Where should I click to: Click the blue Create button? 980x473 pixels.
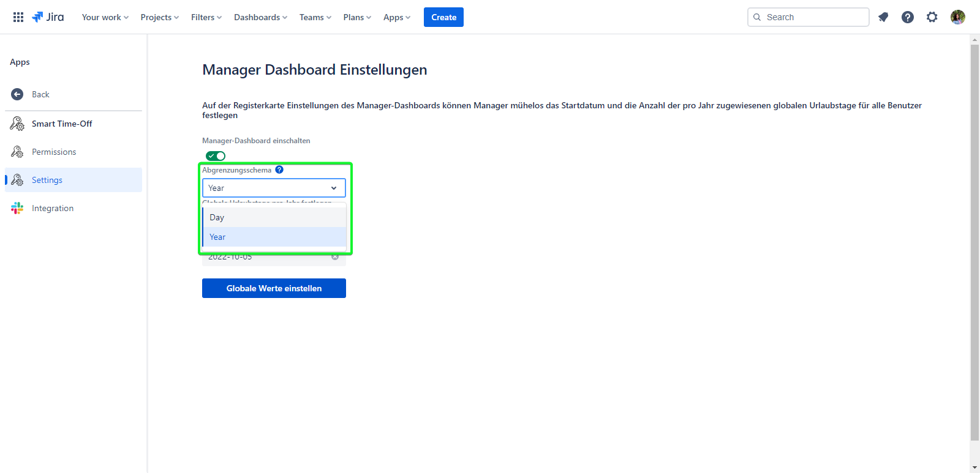[x=443, y=17]
